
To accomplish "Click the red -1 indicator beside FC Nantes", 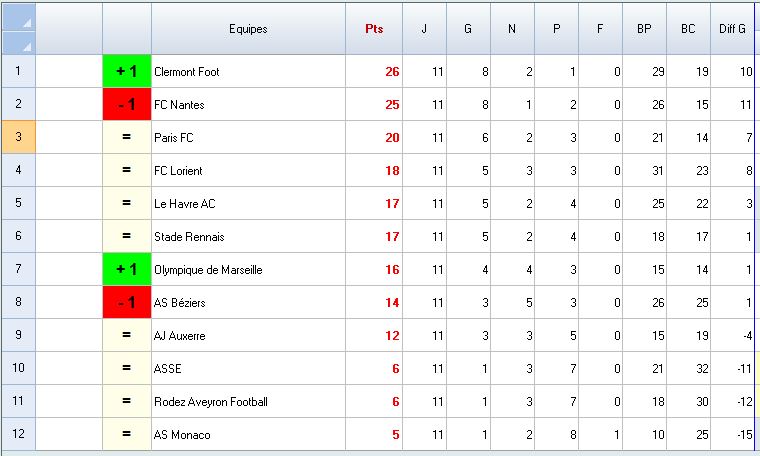I will pyautogui.click(x=127, y=104).
